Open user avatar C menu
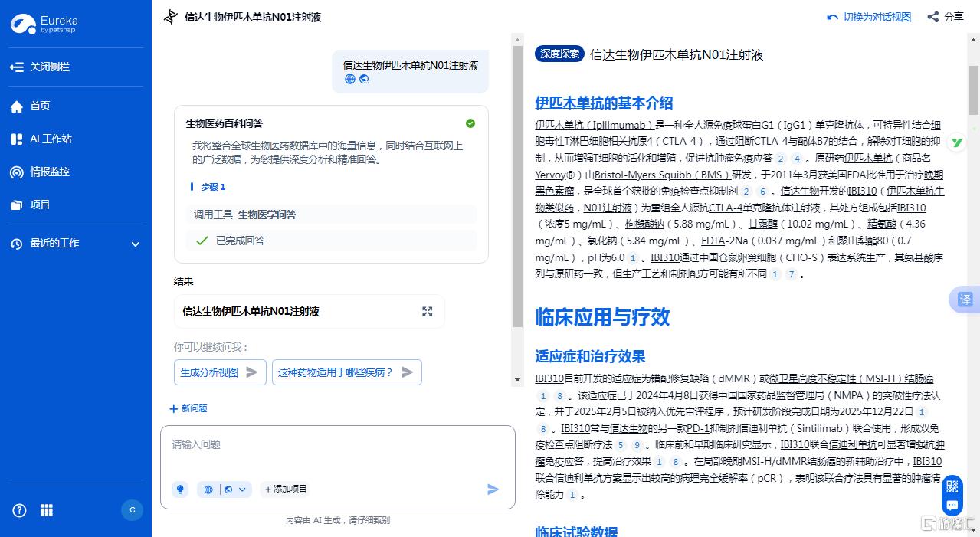 (x=133, y=510)
